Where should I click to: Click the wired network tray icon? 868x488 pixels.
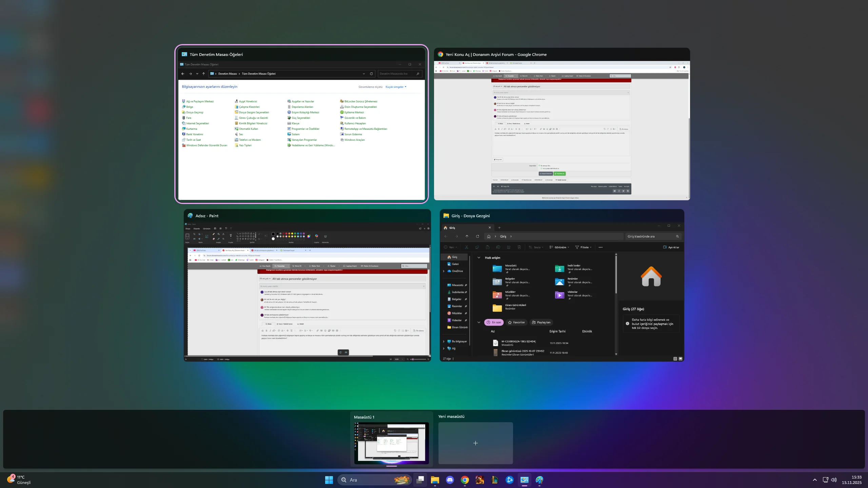(x=825, y=480)
